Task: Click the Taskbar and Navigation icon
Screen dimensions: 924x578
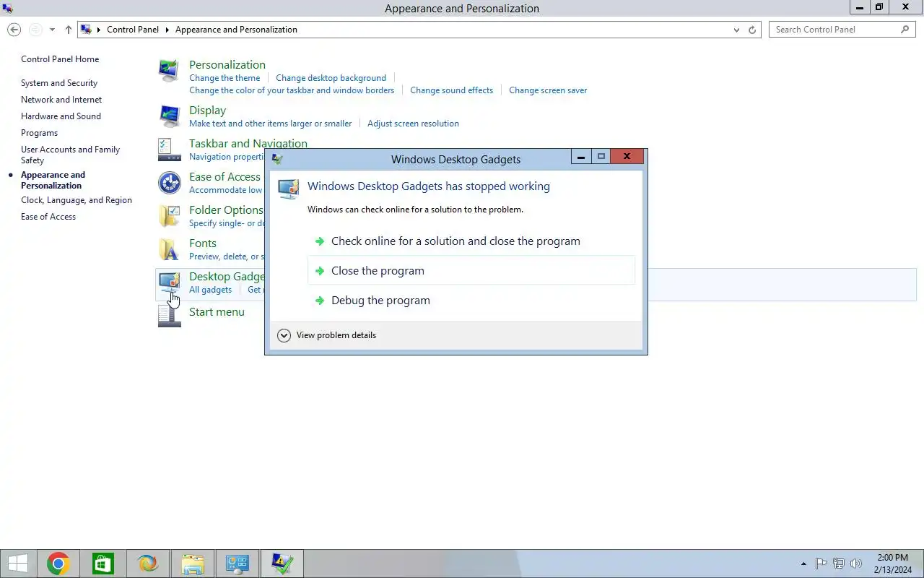Action: point(169,149)
